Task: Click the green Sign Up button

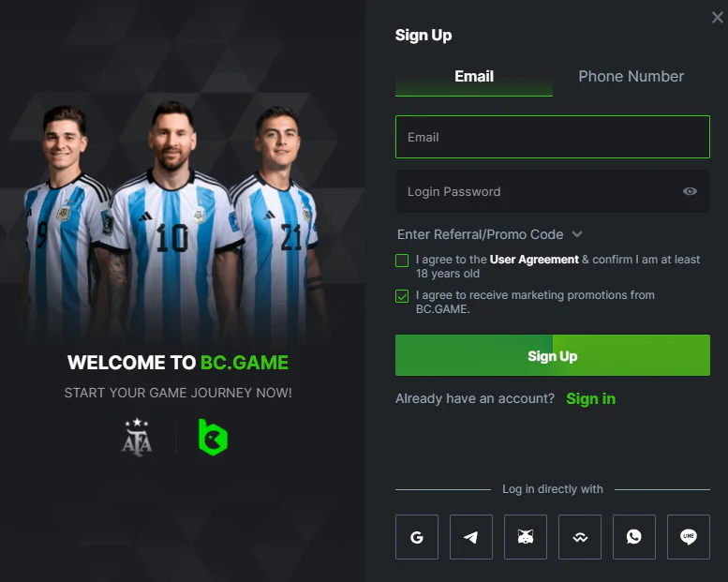Action: click(x=553, y=355)
